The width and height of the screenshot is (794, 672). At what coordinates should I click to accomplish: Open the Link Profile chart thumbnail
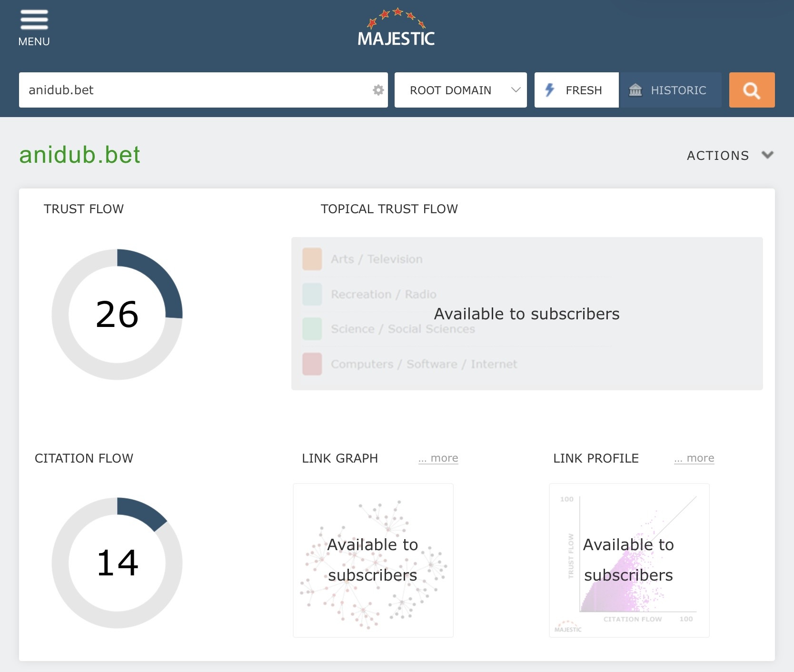click(x=629, y=560)
